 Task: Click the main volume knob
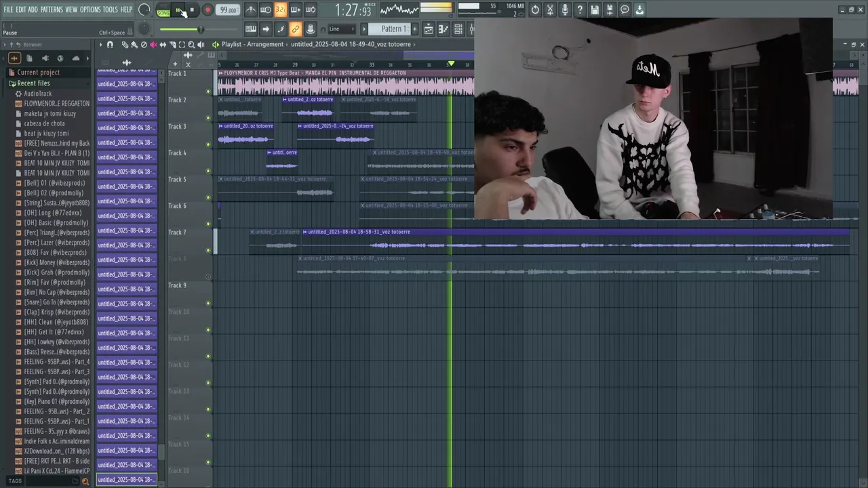coord(144,9)
